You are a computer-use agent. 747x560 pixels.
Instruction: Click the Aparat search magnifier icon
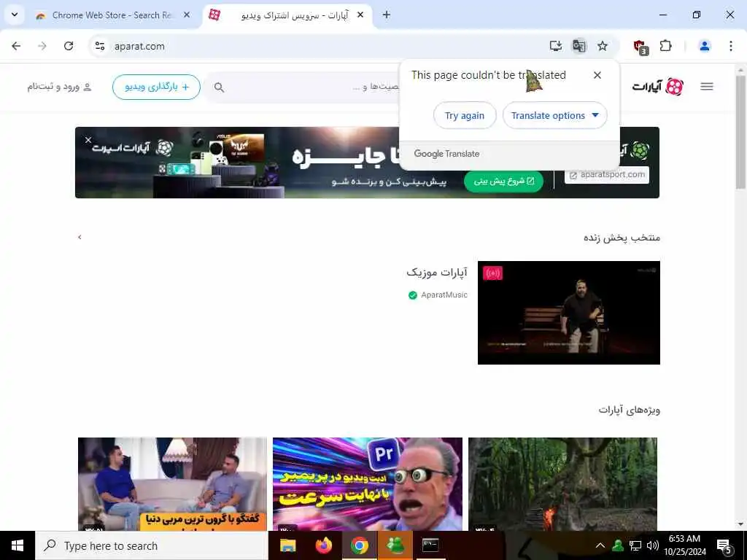coord(219,87)
